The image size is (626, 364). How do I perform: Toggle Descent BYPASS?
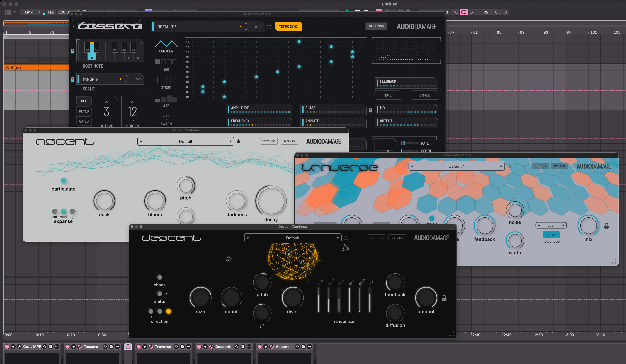[397, 238]
